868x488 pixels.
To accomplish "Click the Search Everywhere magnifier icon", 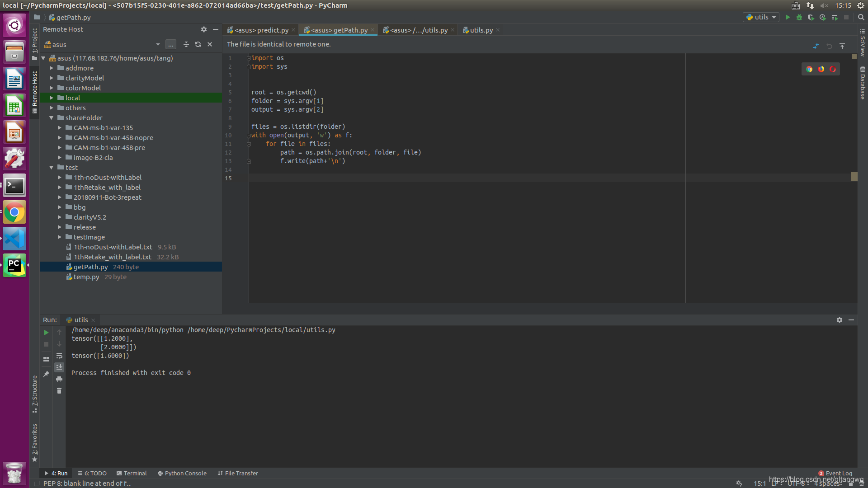I will tap(861, 17).
